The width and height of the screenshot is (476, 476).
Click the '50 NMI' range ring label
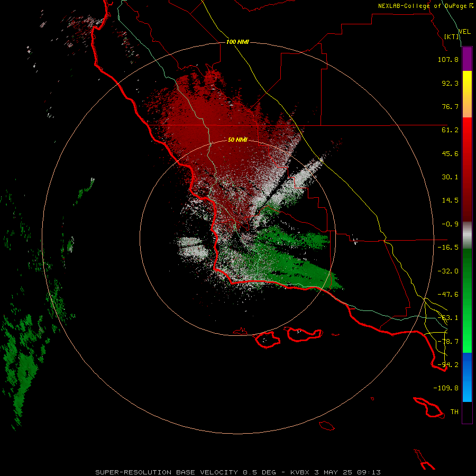(x=237, y=140)
